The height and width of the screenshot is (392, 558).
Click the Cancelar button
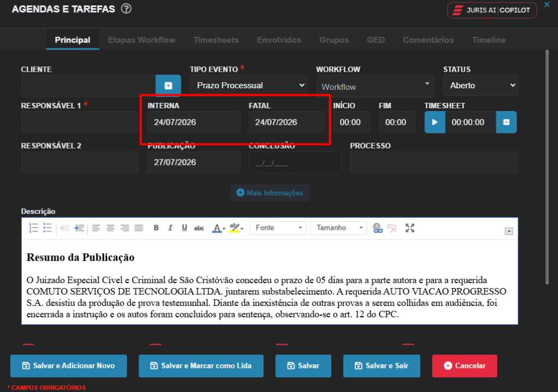coord(464,366)
